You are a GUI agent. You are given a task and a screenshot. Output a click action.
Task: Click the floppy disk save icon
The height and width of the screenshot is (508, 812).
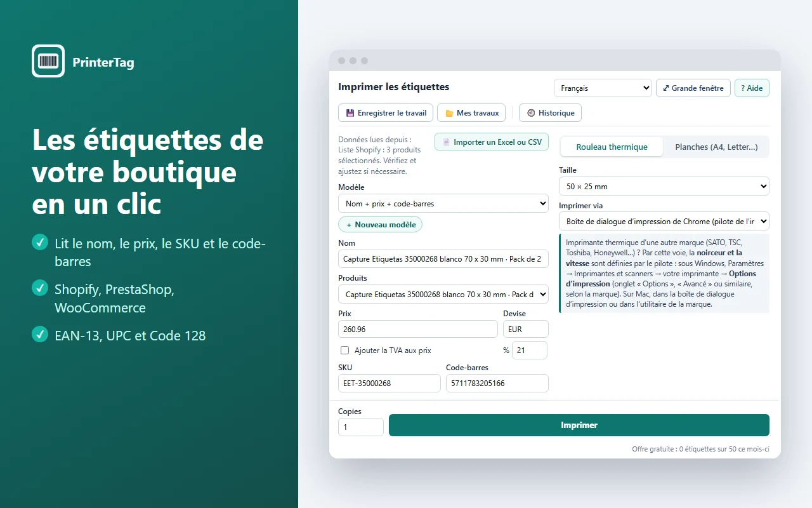(350, 113)
